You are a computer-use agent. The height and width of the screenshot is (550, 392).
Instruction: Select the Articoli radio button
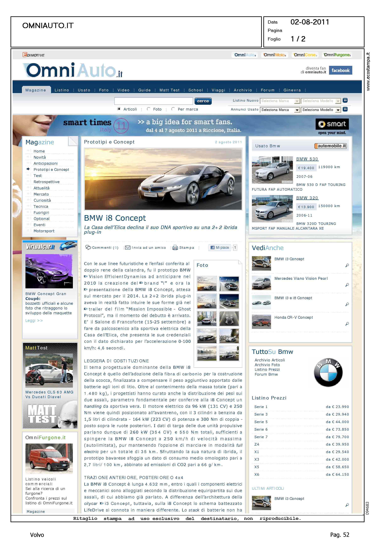(x=119, y=109)
